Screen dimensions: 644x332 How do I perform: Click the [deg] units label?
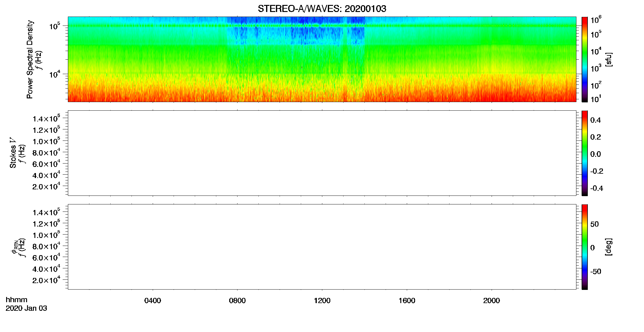point(609,247)
